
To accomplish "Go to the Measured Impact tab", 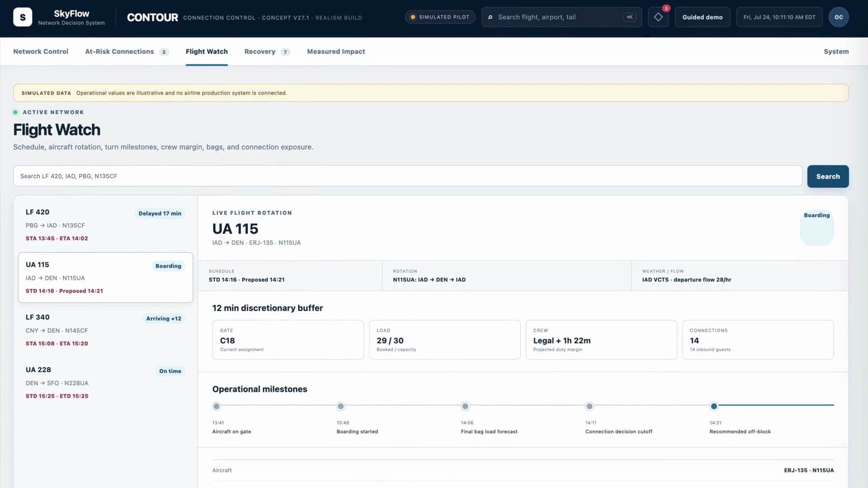I will (336, 52).
